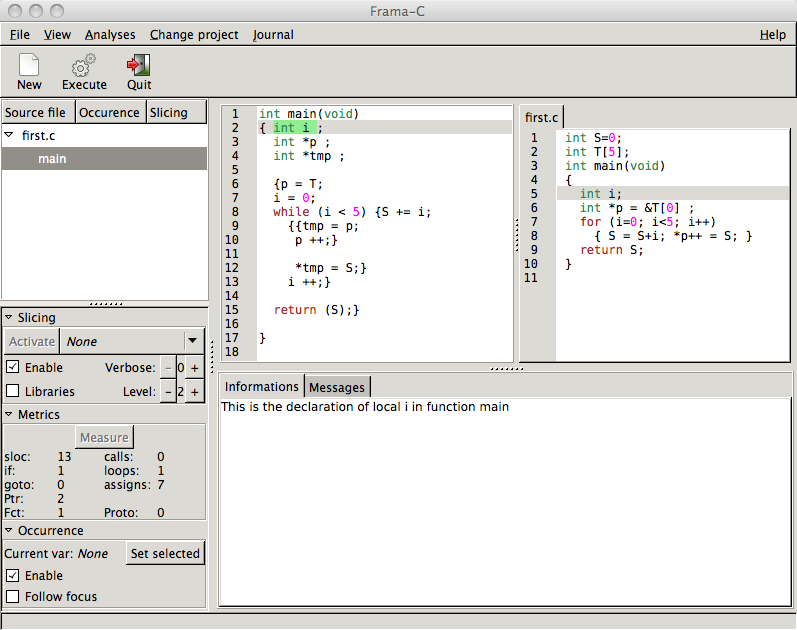797x630 pixels.
Task: Open the Analyses menu
Action: pos(110,35)
